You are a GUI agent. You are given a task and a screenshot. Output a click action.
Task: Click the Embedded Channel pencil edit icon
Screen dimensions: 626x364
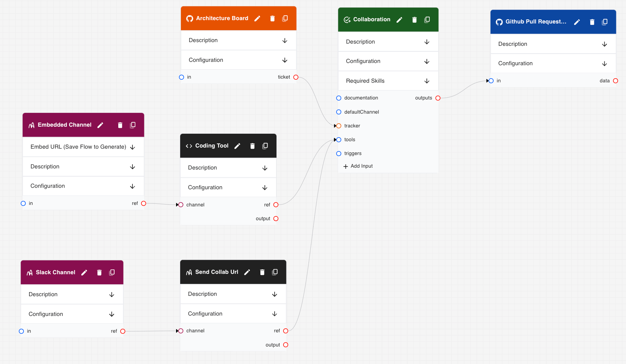click(100, 125)
